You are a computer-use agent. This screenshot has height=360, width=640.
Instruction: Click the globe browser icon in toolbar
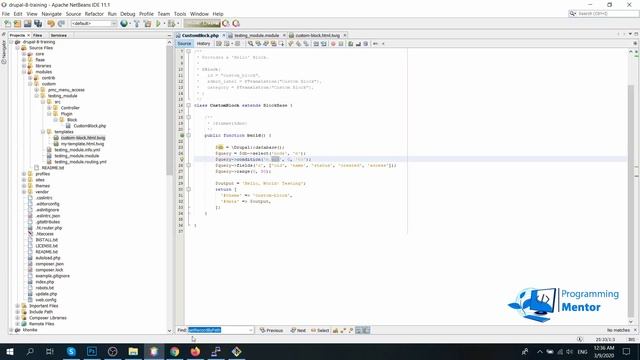point(124,24)
